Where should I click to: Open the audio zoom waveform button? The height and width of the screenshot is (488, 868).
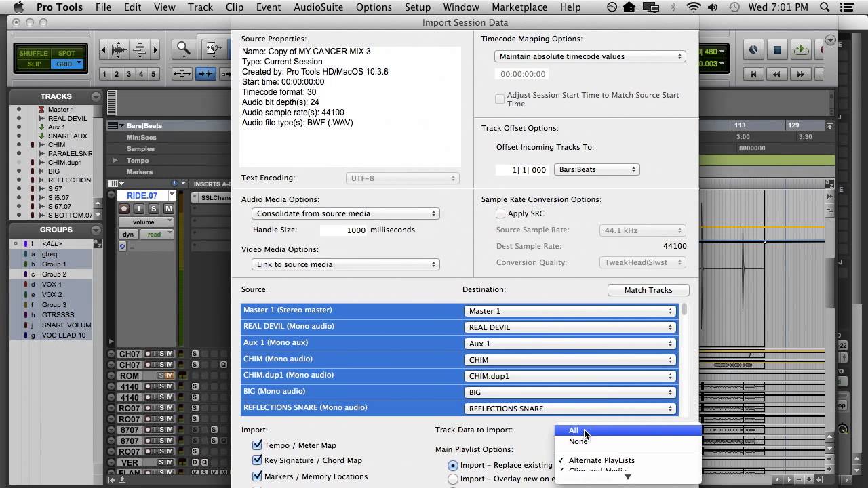(119, 49)
